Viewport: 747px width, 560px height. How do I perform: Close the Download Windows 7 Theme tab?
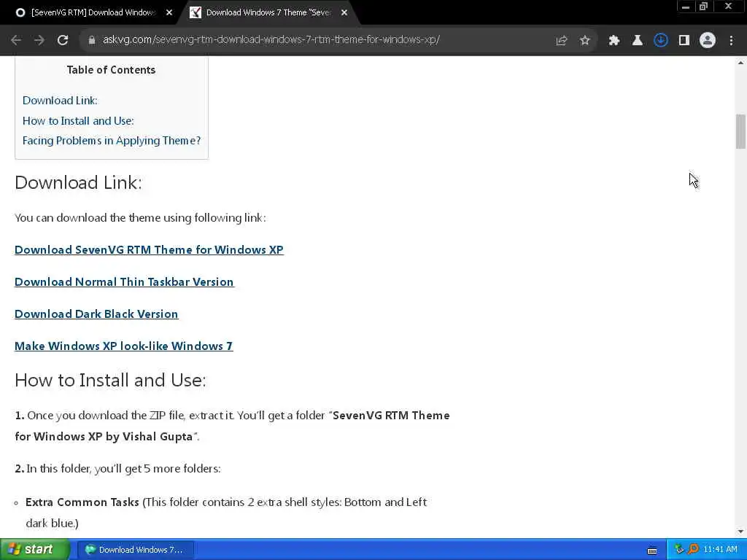(x=344, y=13)
